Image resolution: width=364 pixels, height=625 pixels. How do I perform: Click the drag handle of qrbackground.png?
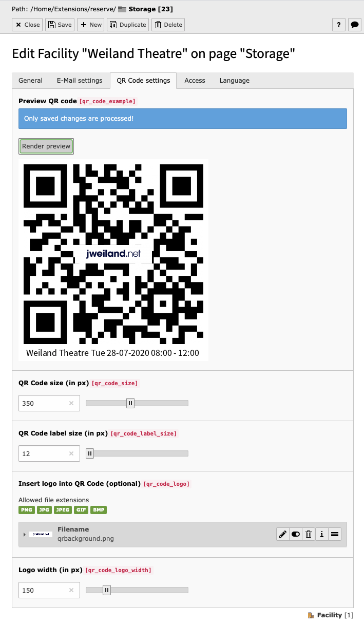(335, 534)
